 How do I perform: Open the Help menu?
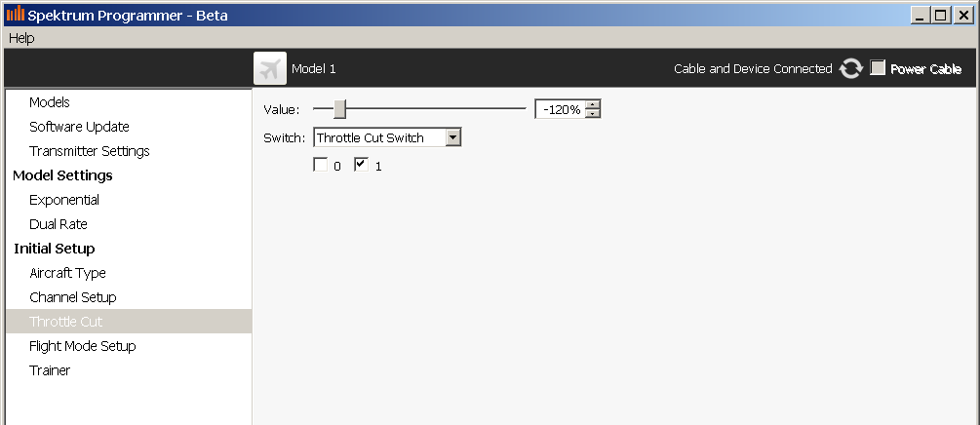[x=21, y=38]
